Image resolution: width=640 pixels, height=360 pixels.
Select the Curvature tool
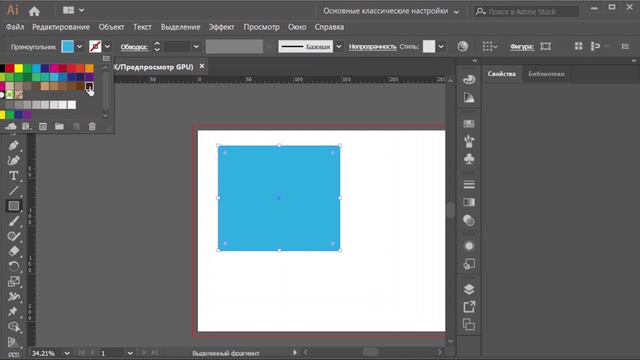(x=13, y=160)
